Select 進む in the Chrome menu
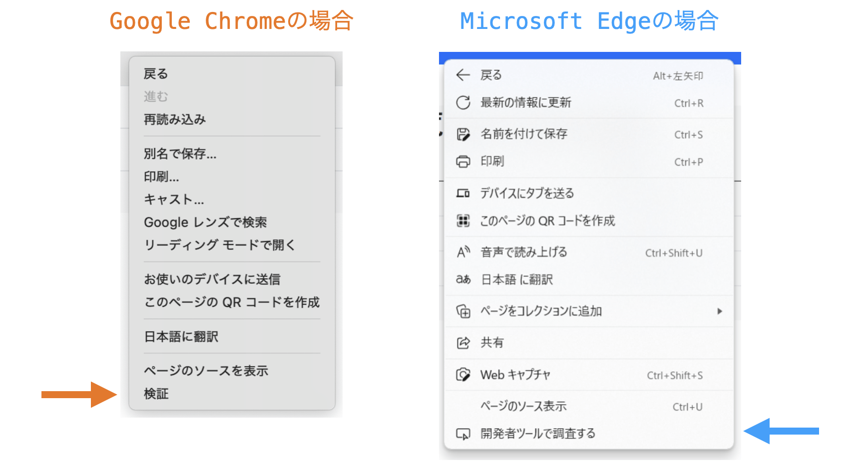Screen dimensions: 868x470 [x=156, y=96]
